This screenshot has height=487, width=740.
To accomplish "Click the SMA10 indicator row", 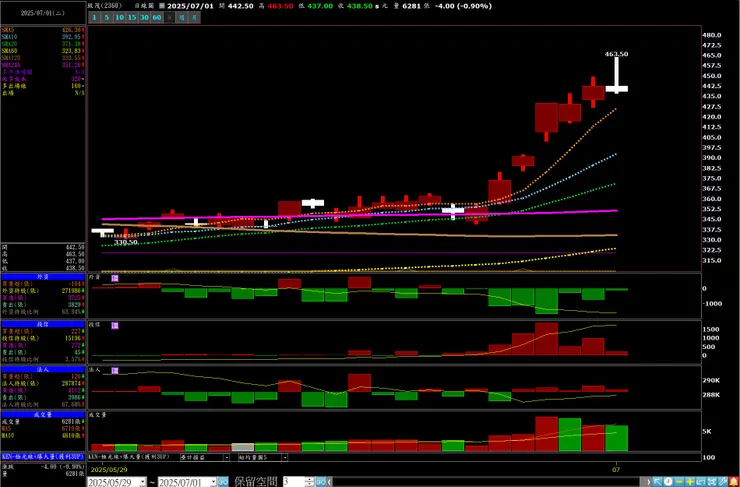I will pyautogui.click(x=43, y=37).
